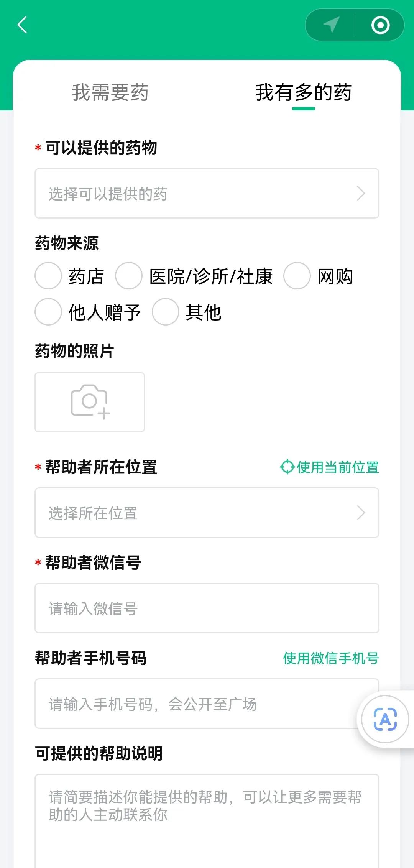414x868 pixels.
Task: Switch to the 我需要药 tab
Action: click(110, 92)
